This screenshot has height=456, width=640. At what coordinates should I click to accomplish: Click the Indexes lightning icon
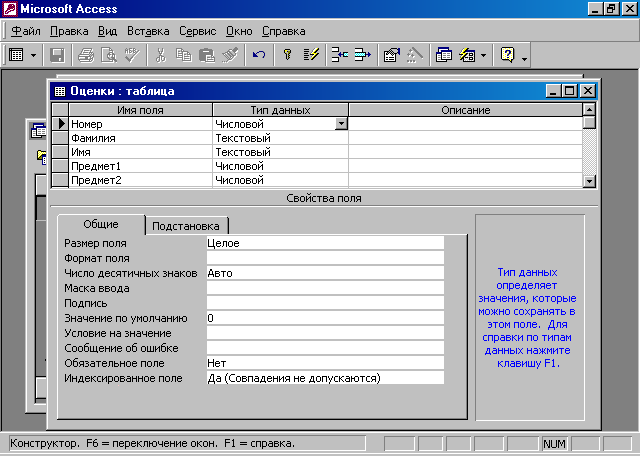coord(311,55)
